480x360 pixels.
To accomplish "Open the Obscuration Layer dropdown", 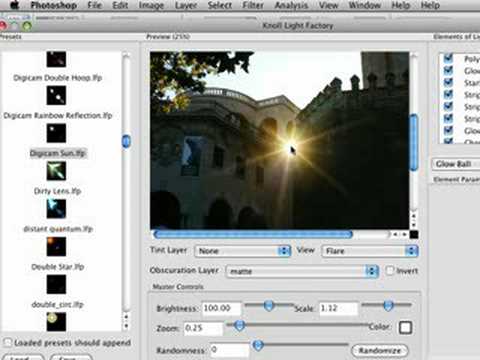I will (x=302, y=271).
